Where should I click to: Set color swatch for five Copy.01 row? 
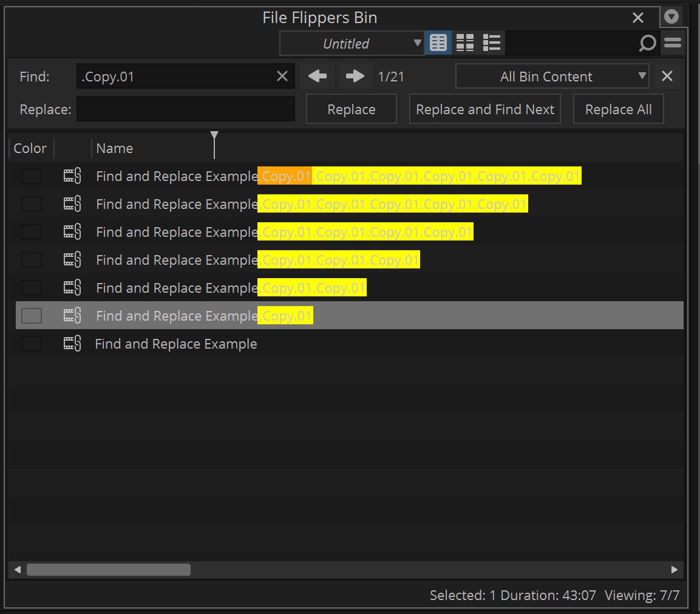[32, 204]
